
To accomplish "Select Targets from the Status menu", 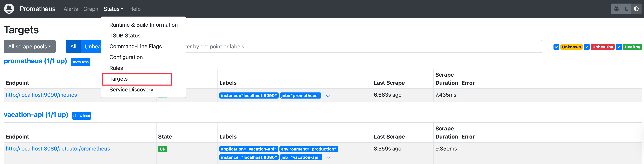I will click(119, 79).
